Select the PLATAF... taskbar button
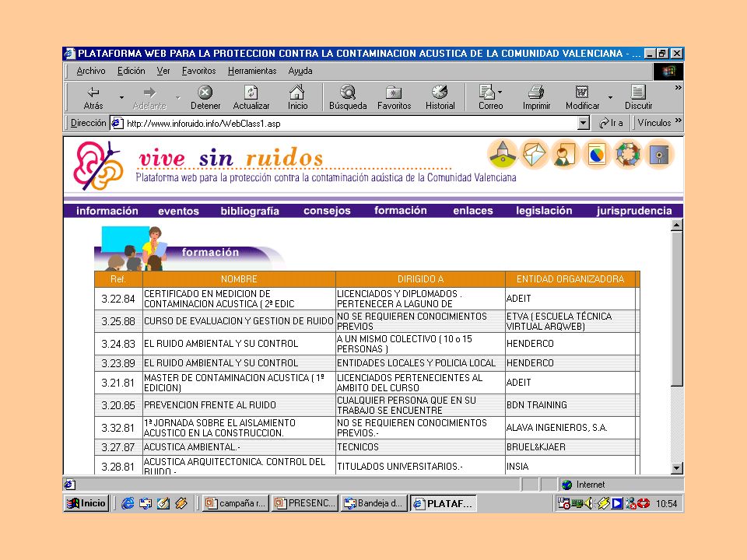This screenshot has width=747, height=560. pos(443,503)
